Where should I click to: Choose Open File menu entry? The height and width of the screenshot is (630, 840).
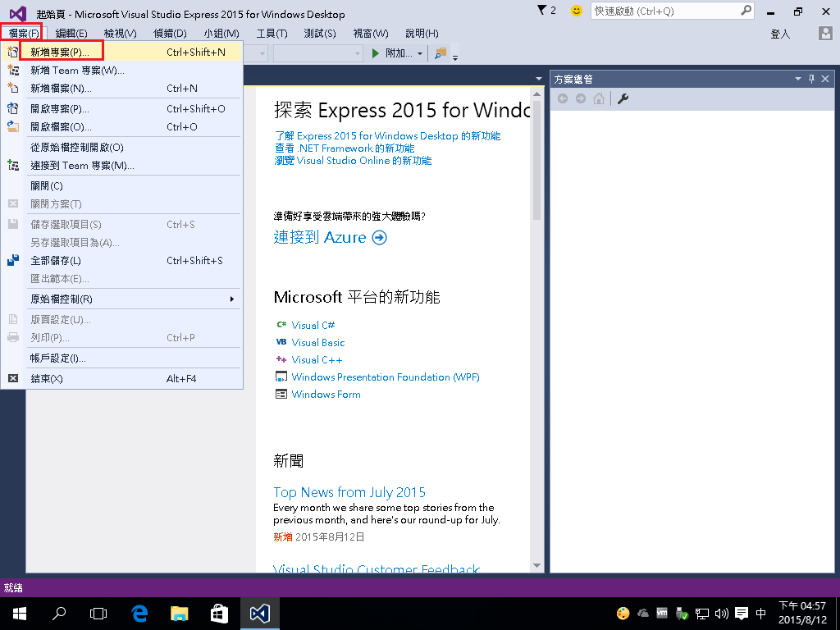(122, 127)
